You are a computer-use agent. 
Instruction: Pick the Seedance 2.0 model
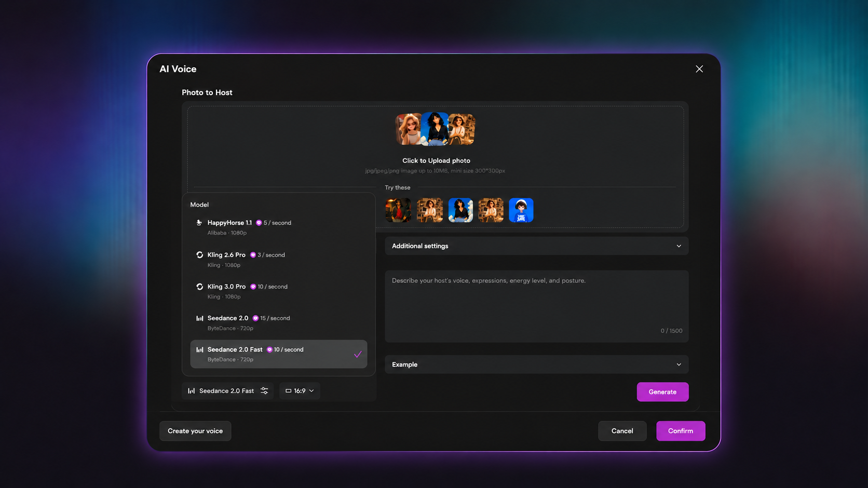tap(278, 323)
